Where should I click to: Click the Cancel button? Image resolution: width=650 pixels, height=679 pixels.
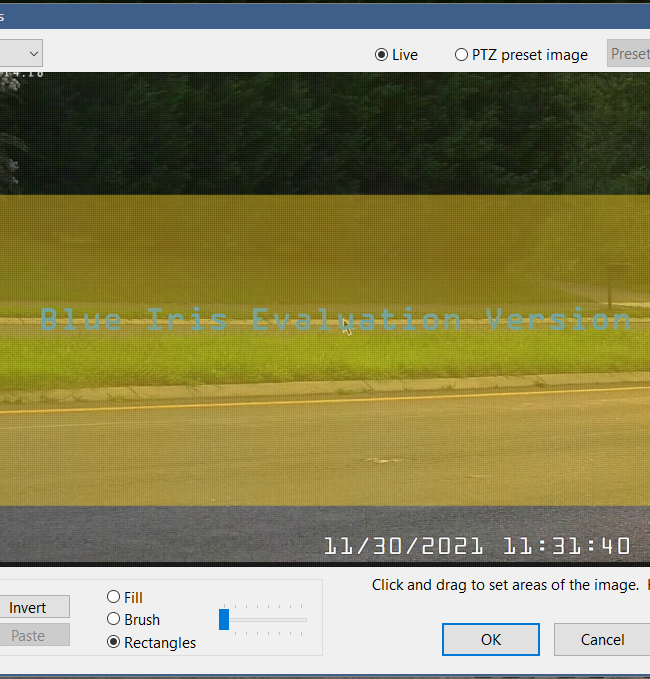click(602, 640)
